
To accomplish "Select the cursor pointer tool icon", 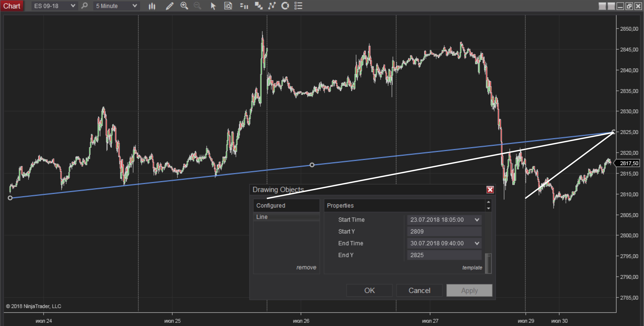I will [213, 6].
